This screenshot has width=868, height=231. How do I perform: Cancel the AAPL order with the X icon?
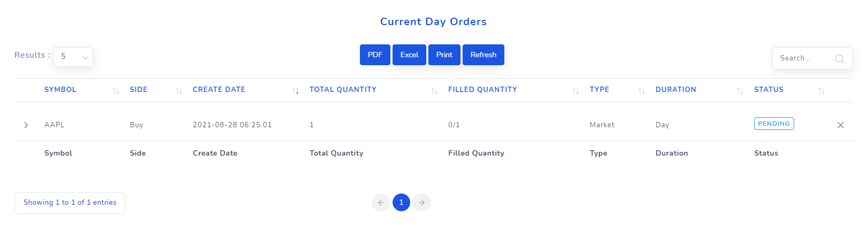tap(841, 125)
